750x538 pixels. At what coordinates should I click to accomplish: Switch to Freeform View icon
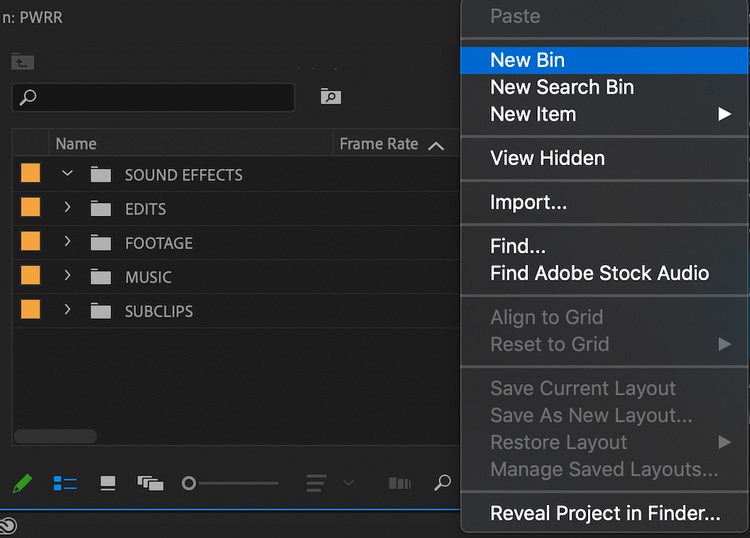(x=150, y=483)
